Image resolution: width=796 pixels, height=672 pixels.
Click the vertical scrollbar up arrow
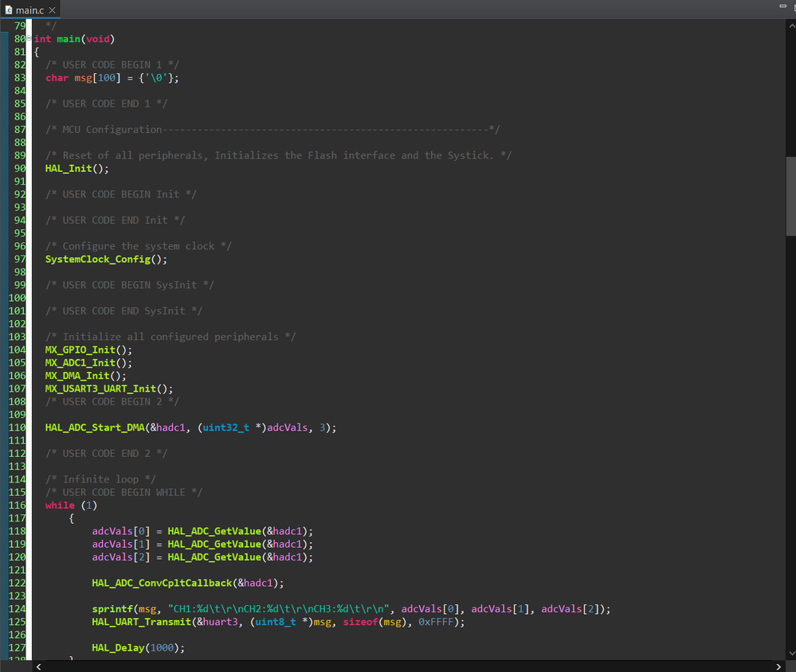click(791, 25)
